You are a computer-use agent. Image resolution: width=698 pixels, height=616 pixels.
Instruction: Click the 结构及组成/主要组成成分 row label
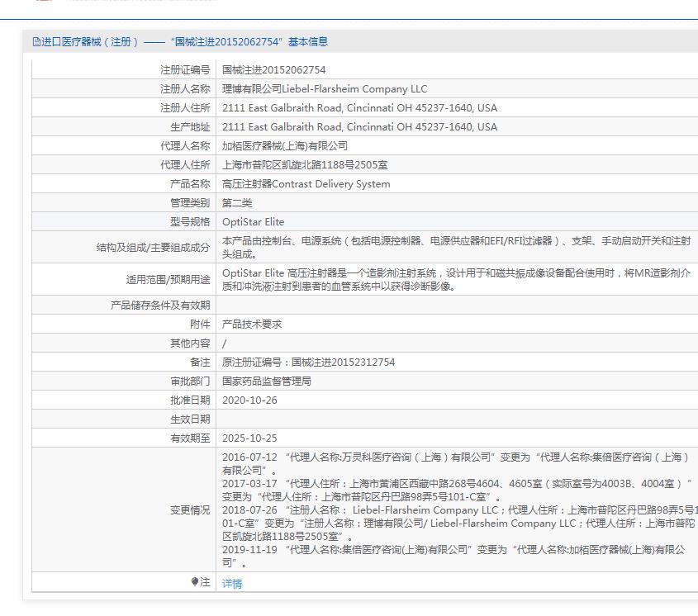(x=153, y=248)
